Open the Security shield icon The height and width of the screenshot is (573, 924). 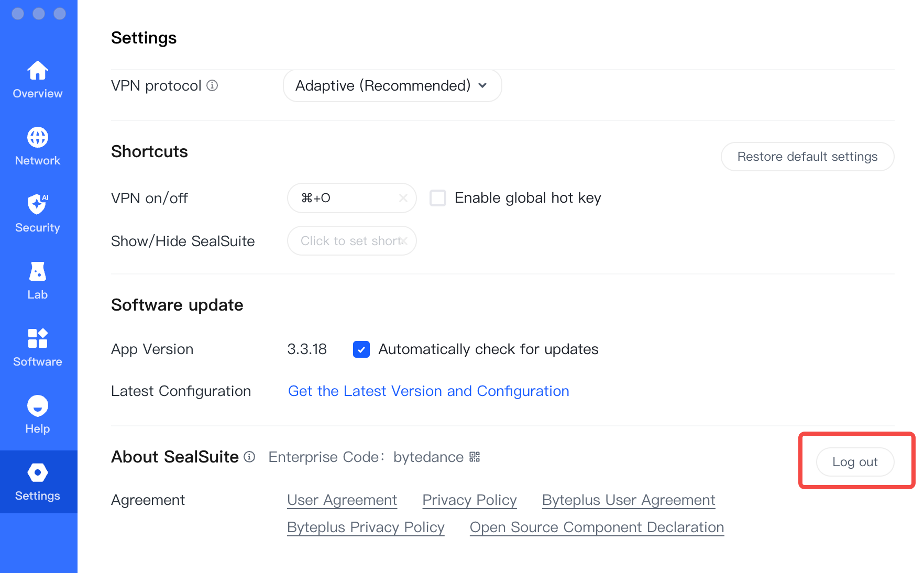tap(38, 204)
